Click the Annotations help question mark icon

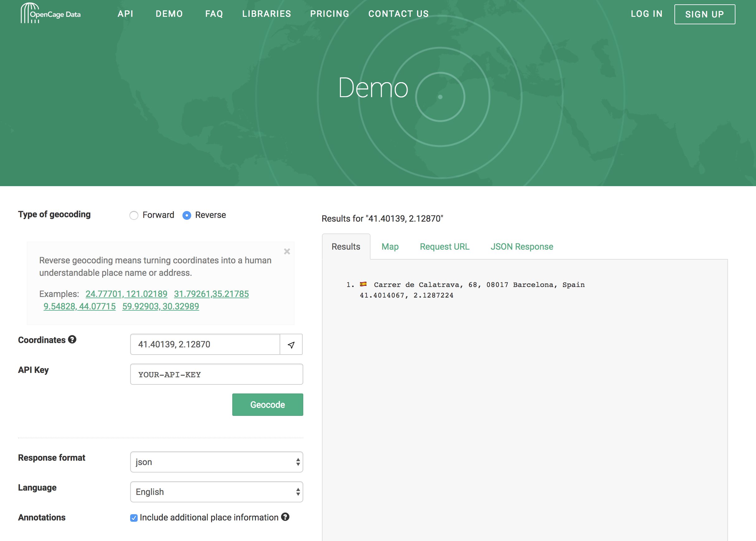pos(285,517)
